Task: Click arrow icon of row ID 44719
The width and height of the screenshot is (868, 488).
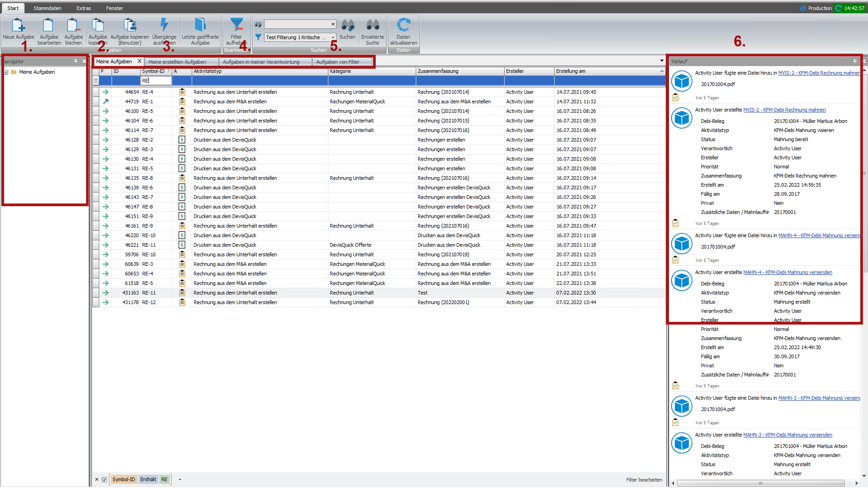Action: click(x=106, y=102)
